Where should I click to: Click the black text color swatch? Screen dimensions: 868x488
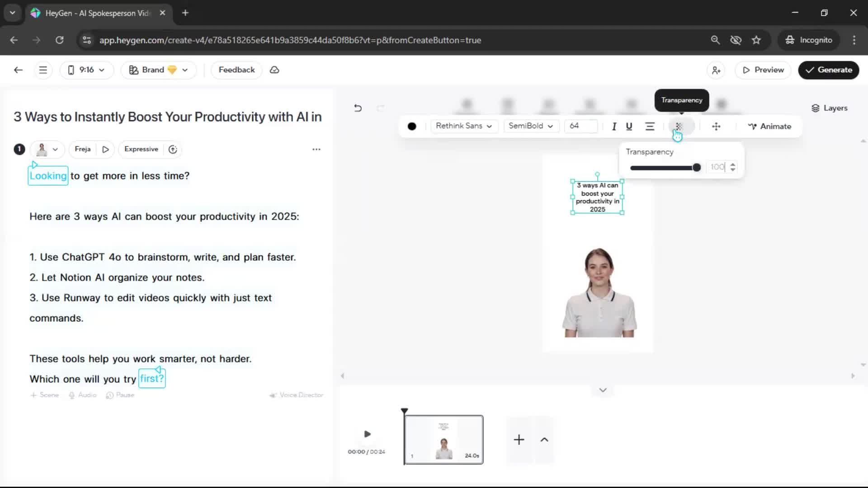pos(412,127)
